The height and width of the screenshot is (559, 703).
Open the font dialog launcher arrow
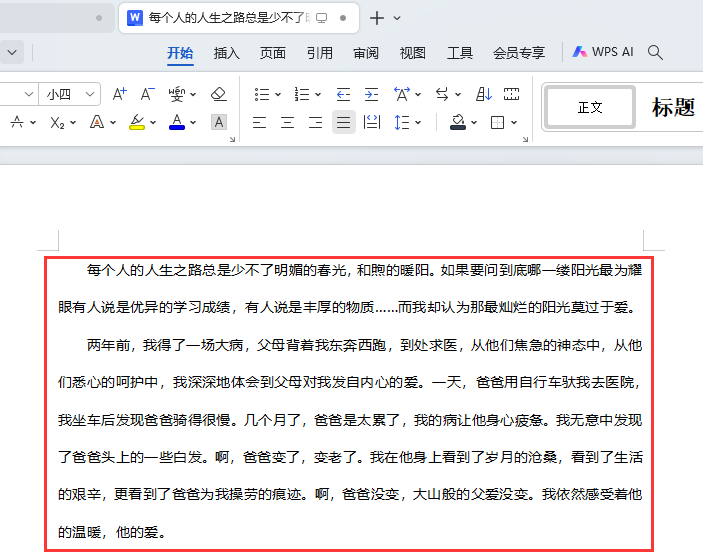pyautogui.click(x=232, y=139)
